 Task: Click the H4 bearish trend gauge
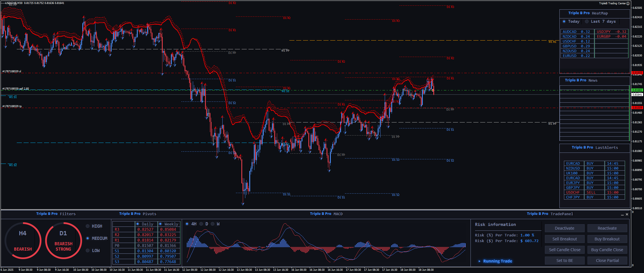coord(23,240)
